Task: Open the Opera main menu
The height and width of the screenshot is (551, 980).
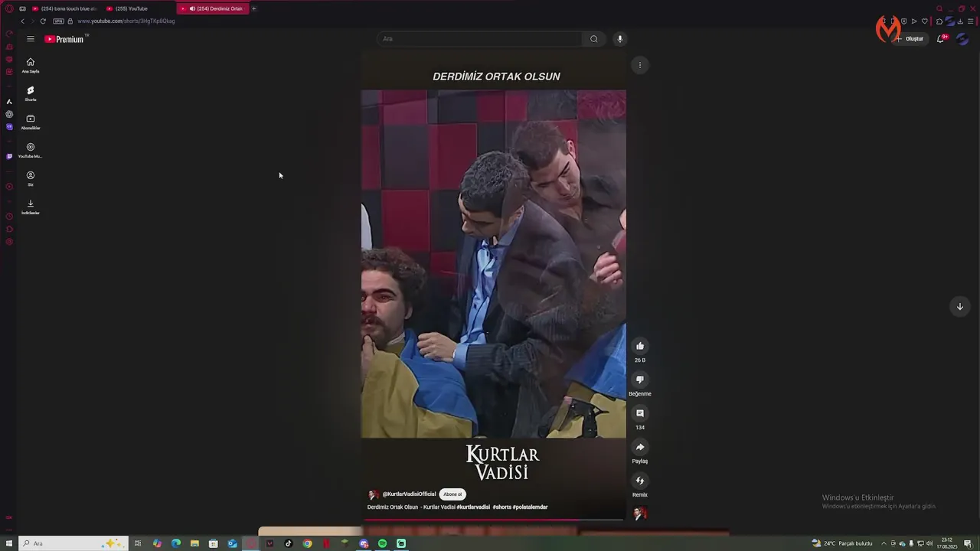Action: tap(9, 8)
